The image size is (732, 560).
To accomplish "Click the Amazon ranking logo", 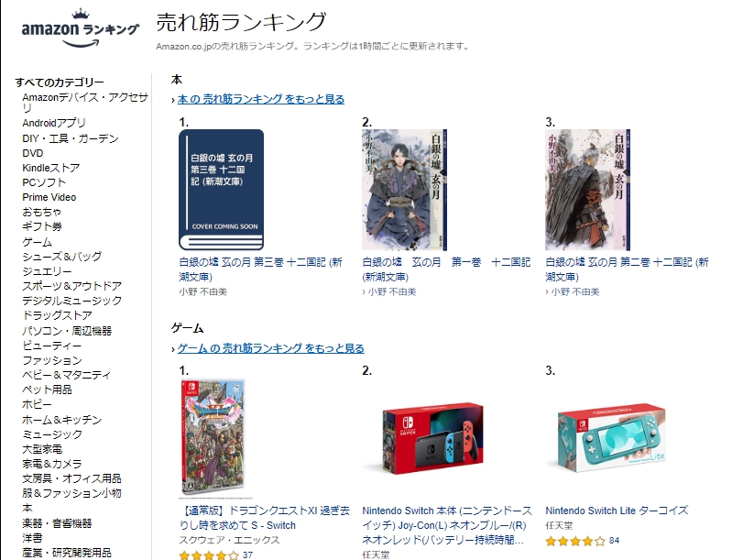I will coord(81,28).
